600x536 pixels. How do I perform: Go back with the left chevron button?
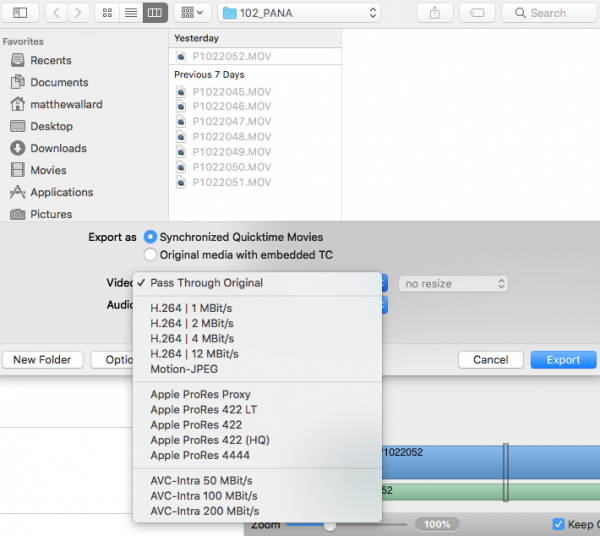tap(55, 13)
